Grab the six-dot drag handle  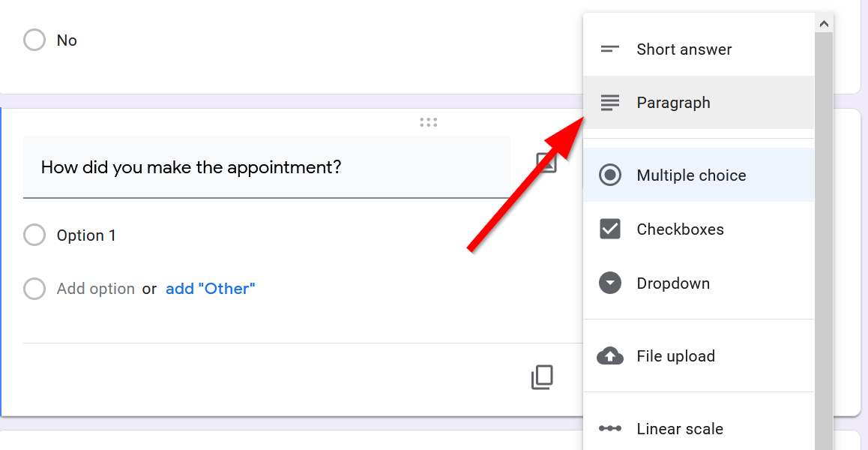(429, 122)
